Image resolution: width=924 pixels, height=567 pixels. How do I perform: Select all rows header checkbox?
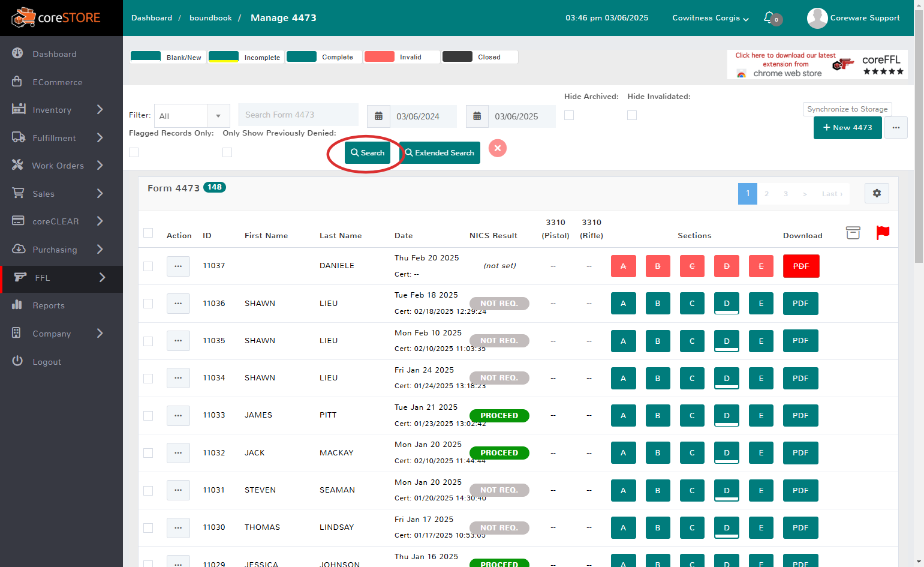(x=148, y=233)
